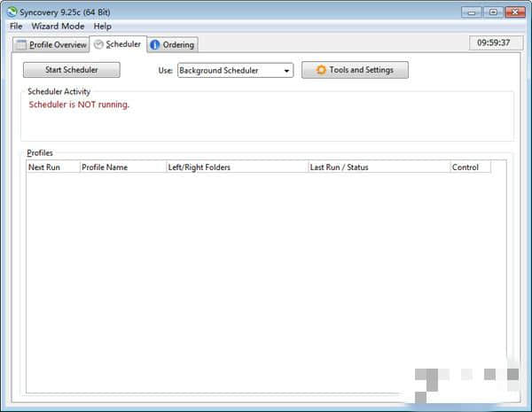The height and width of the screenshot is (412, 532).
Task: Open the Help menu
Action: 103,26
